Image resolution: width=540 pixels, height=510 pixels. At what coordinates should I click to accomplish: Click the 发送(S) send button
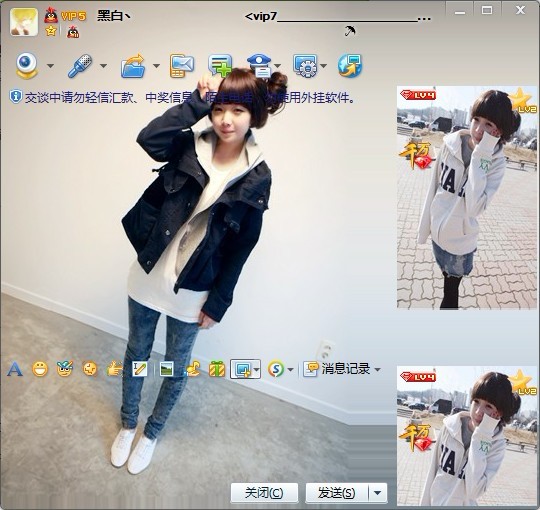(336, 493)
